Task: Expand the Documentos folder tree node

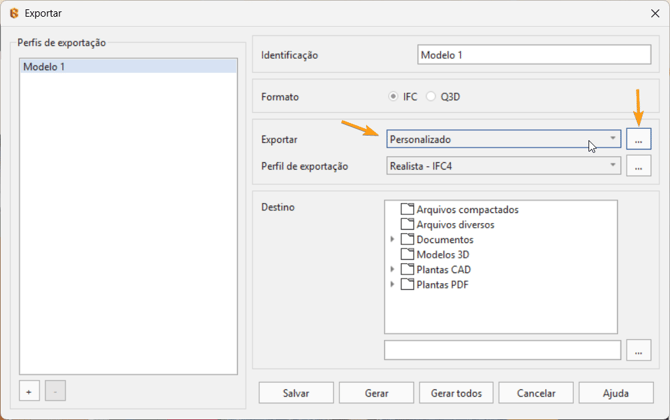Action: click(393, 240)
